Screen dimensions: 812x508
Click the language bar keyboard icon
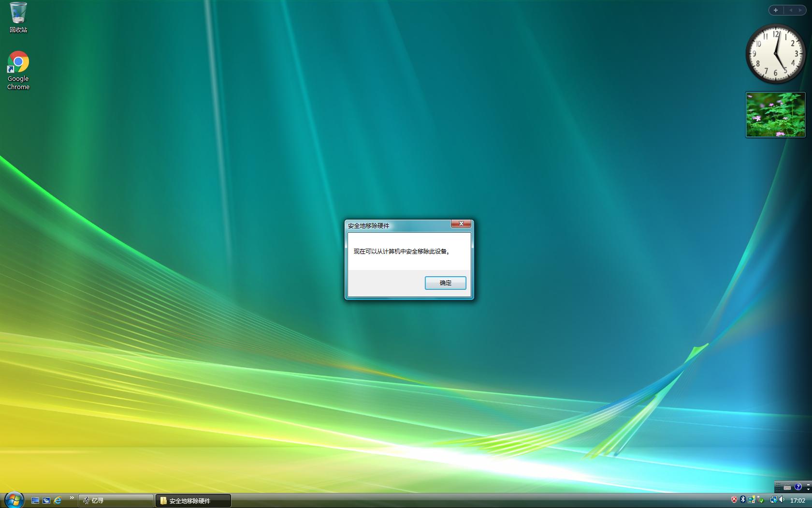787,487
